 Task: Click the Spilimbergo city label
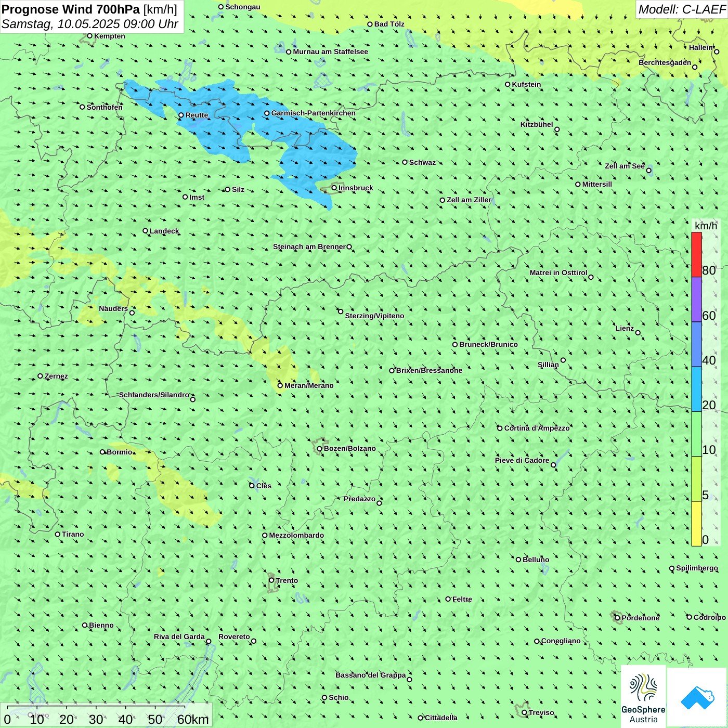697,568
